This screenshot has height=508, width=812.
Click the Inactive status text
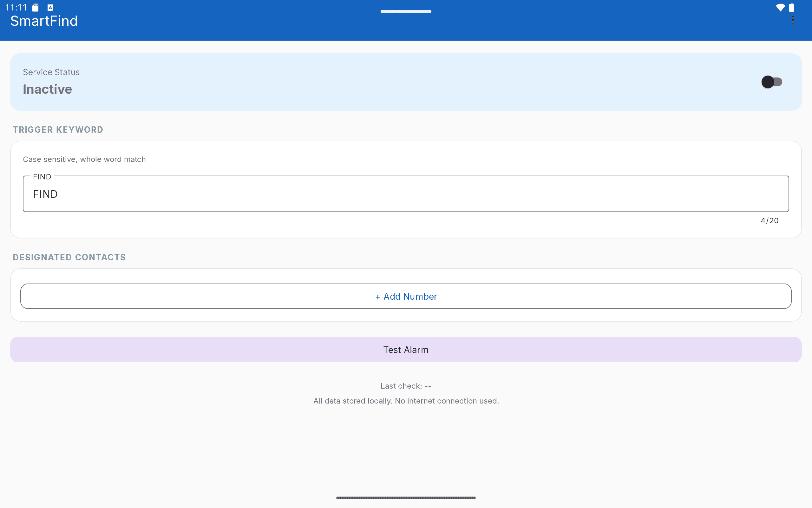point(47,89)
